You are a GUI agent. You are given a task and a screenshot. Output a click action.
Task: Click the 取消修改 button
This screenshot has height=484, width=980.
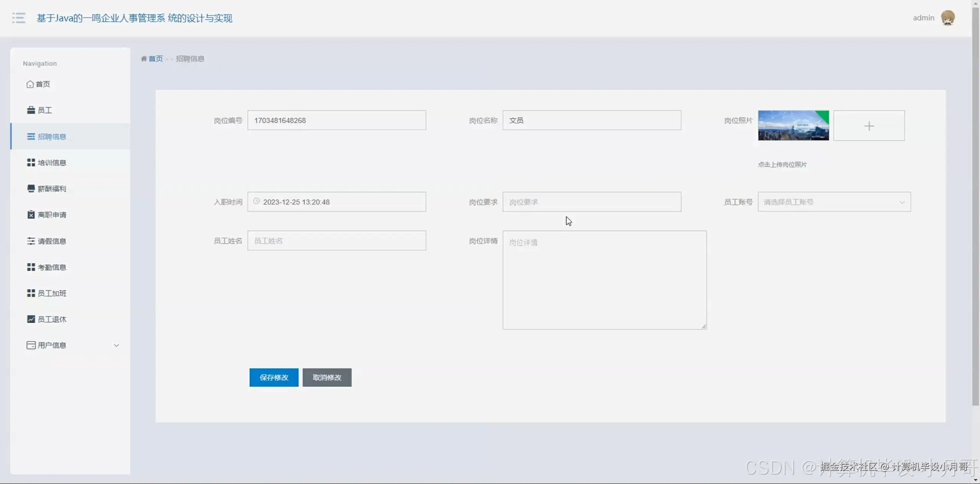327,377
